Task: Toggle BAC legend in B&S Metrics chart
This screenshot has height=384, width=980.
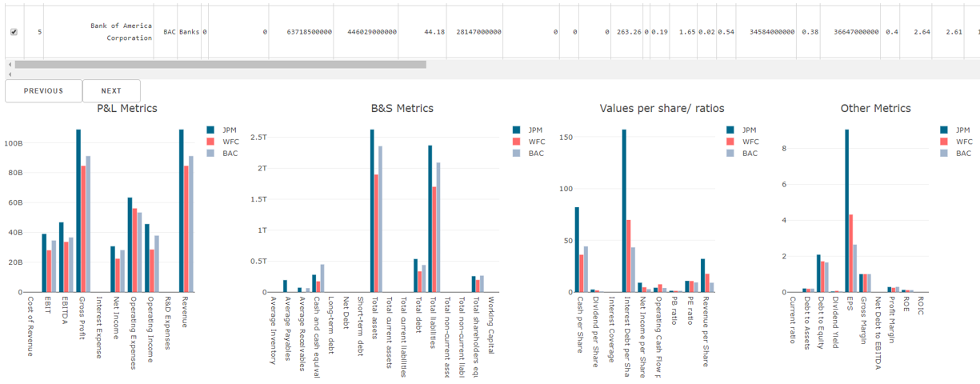Action: 529,153
